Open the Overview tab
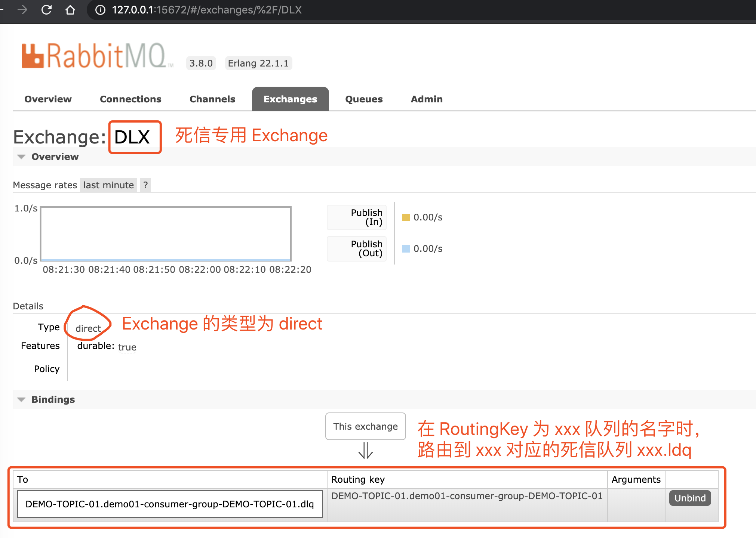Screen dimensions: 756x538 tap(48, 99)
